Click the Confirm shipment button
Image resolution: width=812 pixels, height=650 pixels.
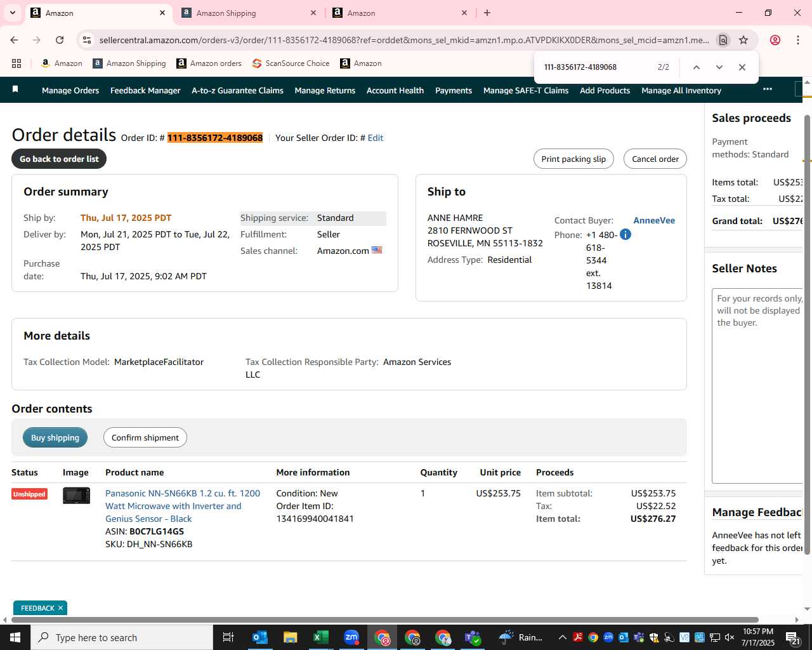coord(145,437)
